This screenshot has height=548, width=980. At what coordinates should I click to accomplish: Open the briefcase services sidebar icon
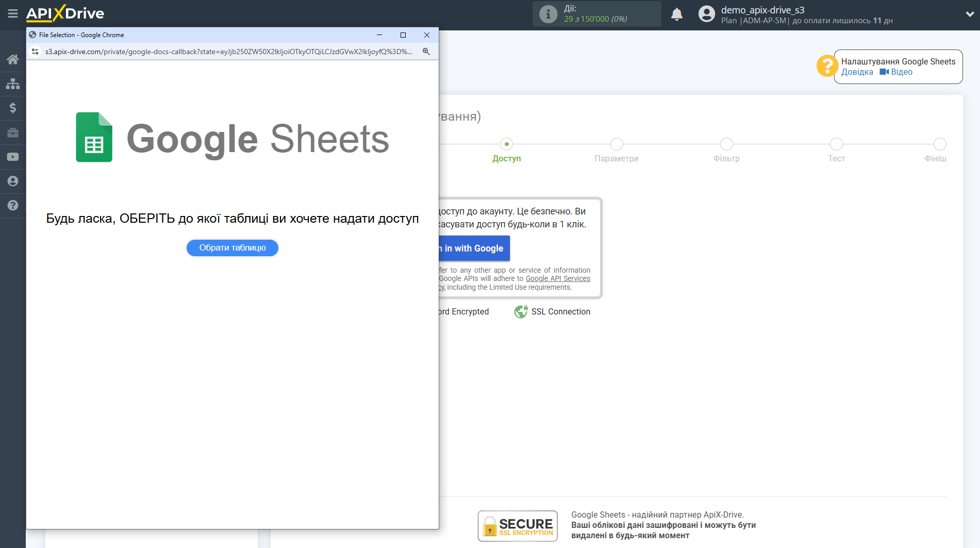(13, 132)
